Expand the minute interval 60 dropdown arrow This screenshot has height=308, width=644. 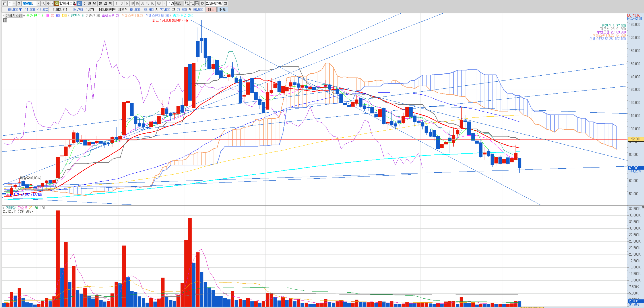coord(164,3)
